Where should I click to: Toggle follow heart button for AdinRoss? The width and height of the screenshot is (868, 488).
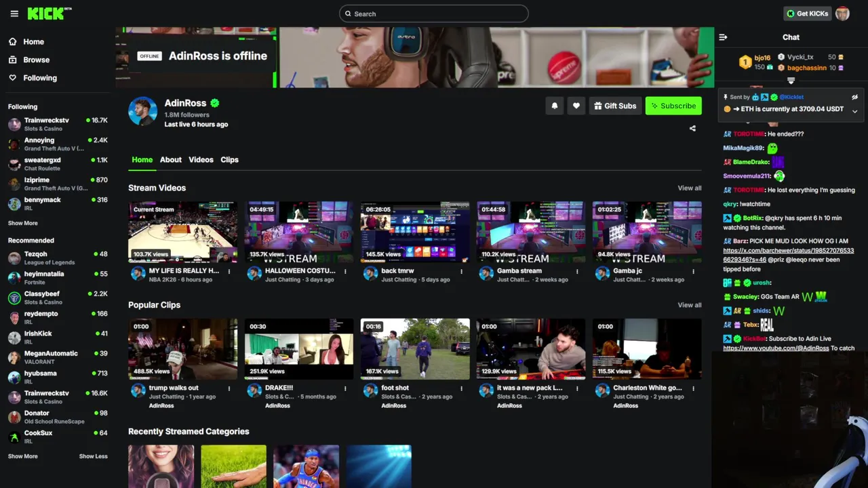(x=576, y=106)
